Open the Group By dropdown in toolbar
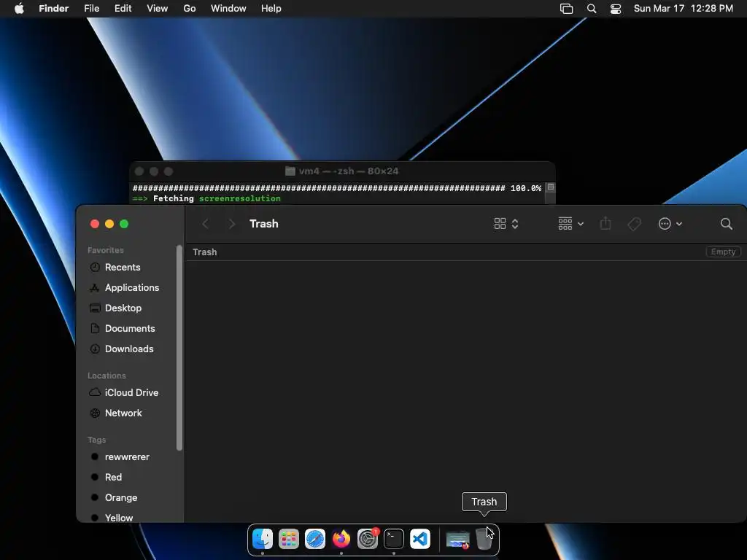This screenshot has height=560, width=747. 570,224
